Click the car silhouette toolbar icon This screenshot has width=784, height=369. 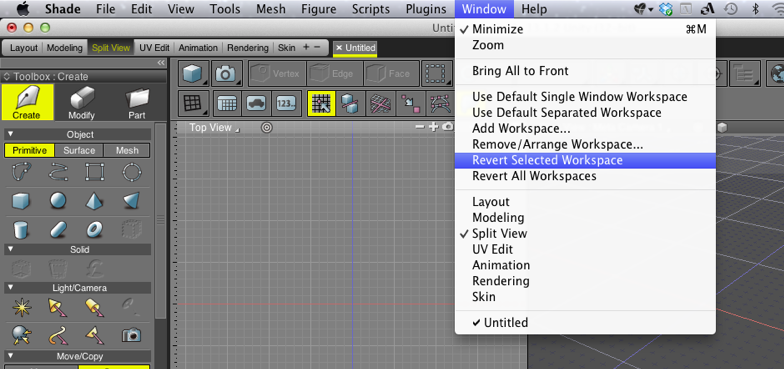257,104
